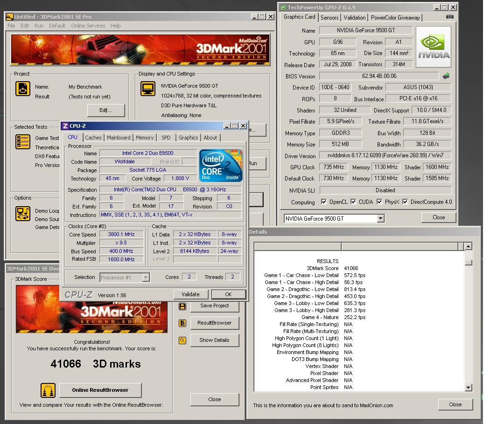Viewport: 504px width, 424px height.
Task: Click the CPU Specification field in CPU-Z
Action: tap(170, 189)
